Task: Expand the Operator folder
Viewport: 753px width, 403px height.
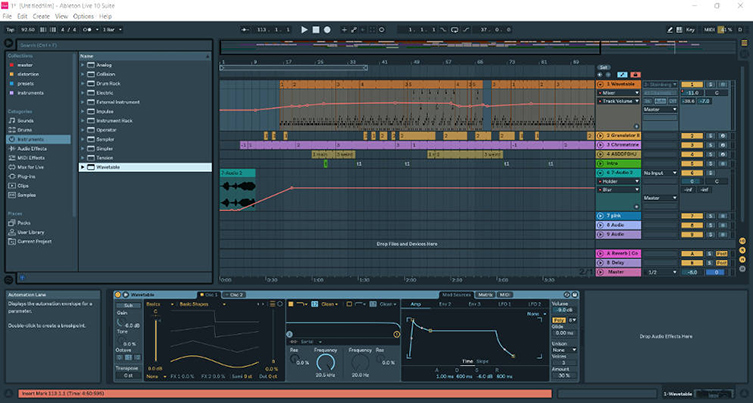Action: click(x=83, y=130)
